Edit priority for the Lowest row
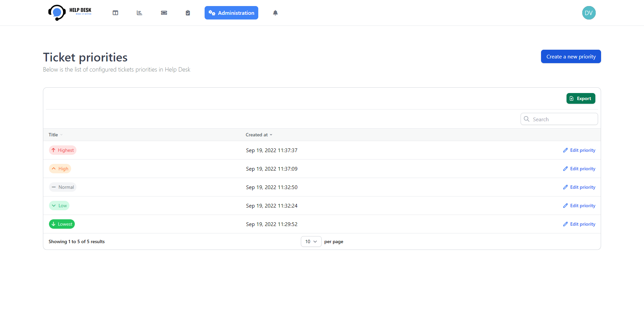644x312 pixels. [579, 224]
